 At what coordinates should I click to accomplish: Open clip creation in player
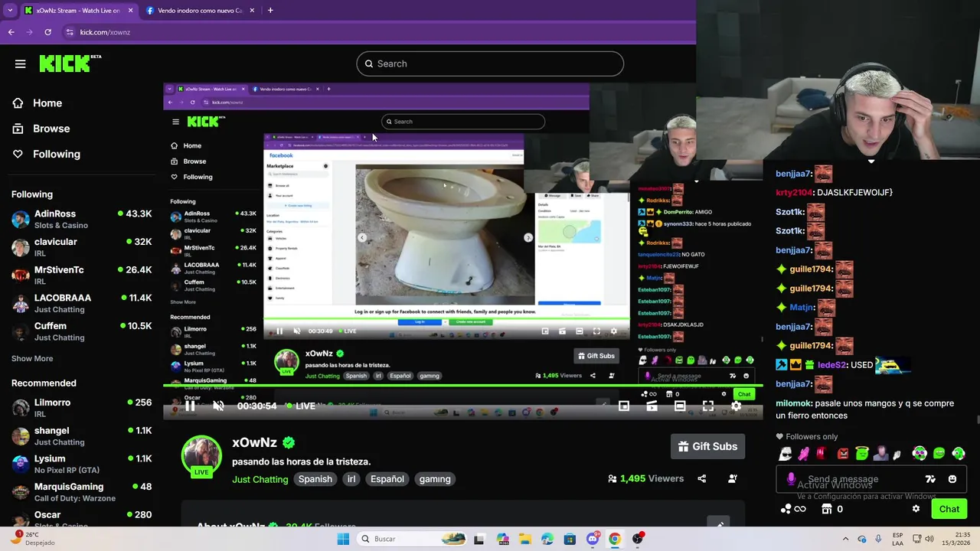coord(652,406)
